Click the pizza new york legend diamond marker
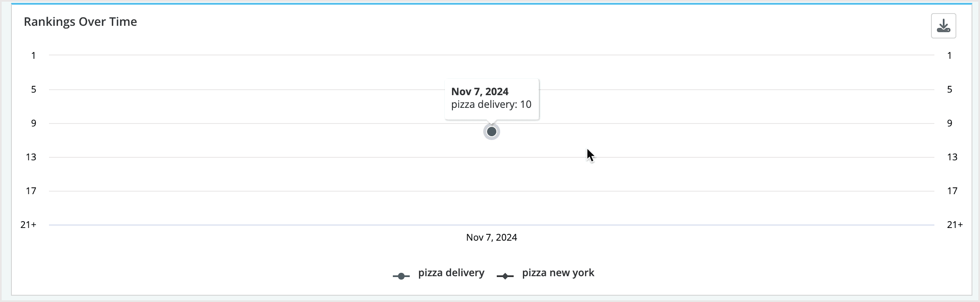This screenshot has height=302, width=980. 505,276
